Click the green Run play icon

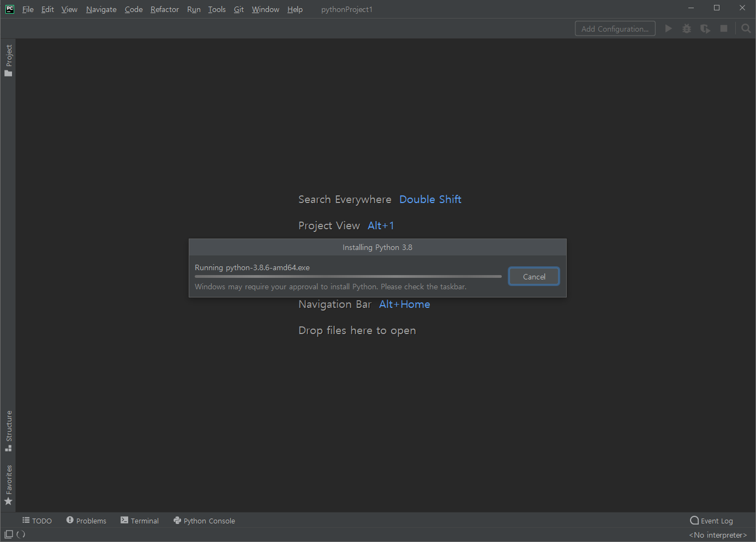[668, 28]
